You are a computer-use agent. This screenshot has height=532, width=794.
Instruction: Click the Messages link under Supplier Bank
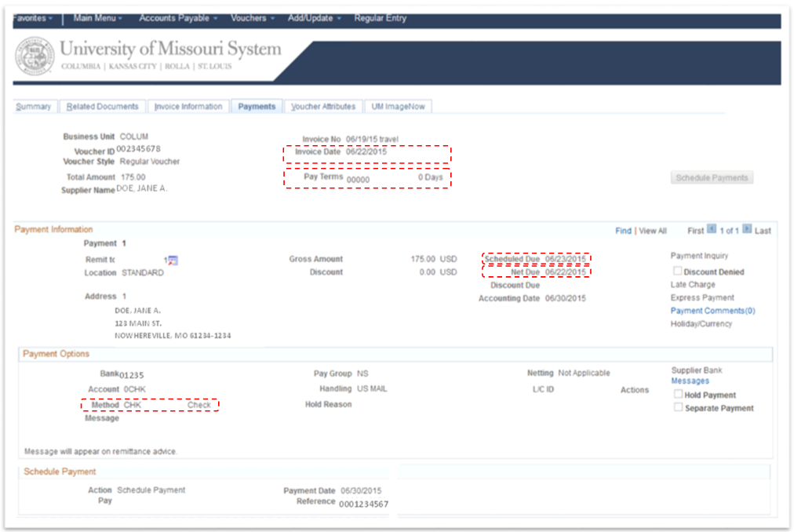(x=690, y=381)
